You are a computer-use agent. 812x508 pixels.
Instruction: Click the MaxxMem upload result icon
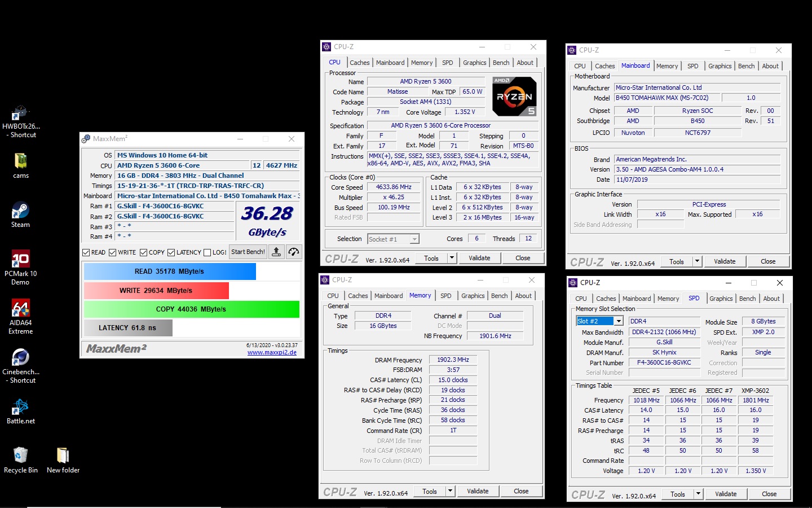[276, 252]
